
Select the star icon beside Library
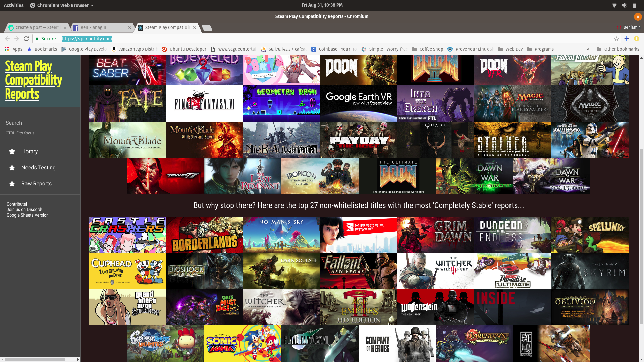coord(12,152)
